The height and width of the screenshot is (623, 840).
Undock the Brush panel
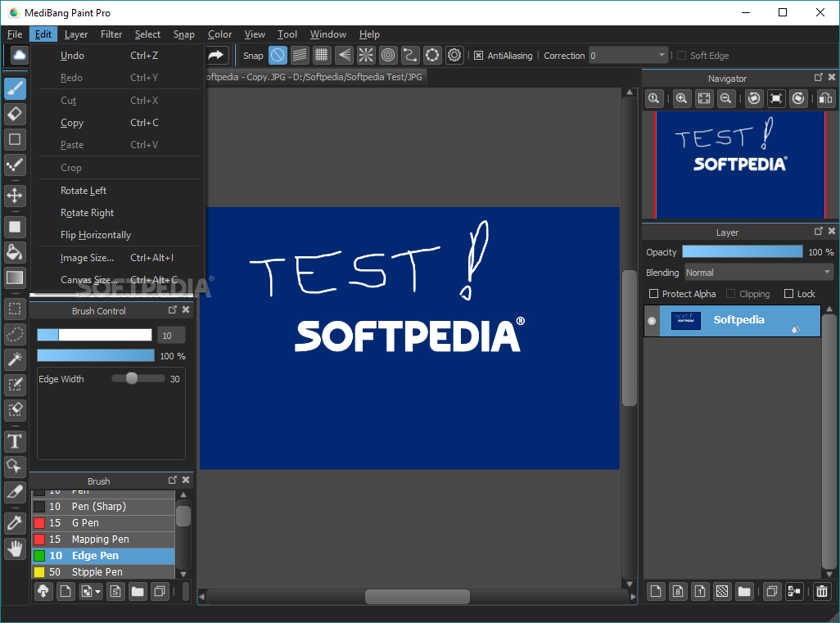pyautogui.click(x=173, y=480)
